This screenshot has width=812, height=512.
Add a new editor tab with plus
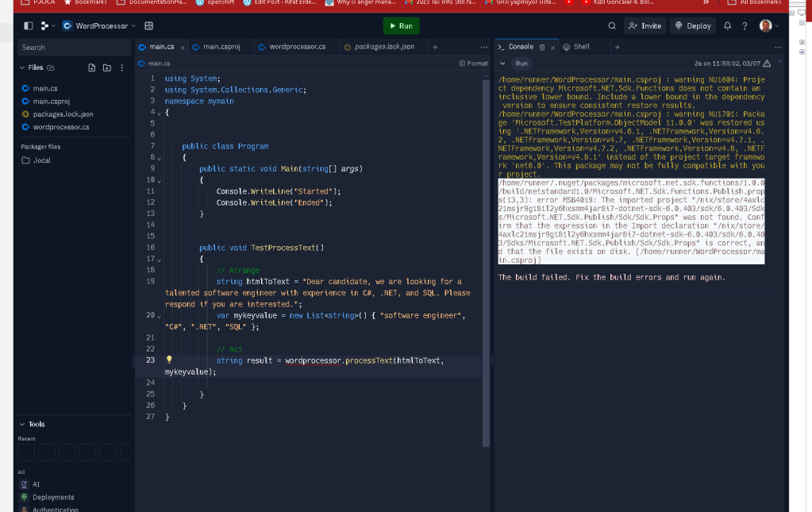435,47
